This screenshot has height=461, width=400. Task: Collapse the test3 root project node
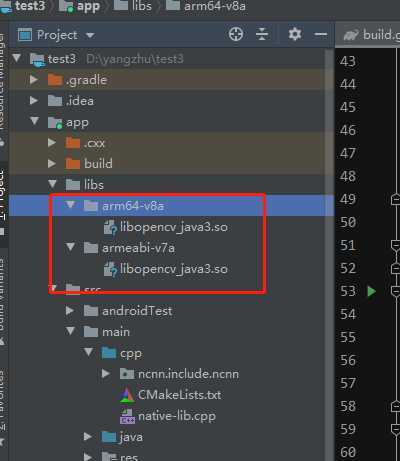[17, 58]
